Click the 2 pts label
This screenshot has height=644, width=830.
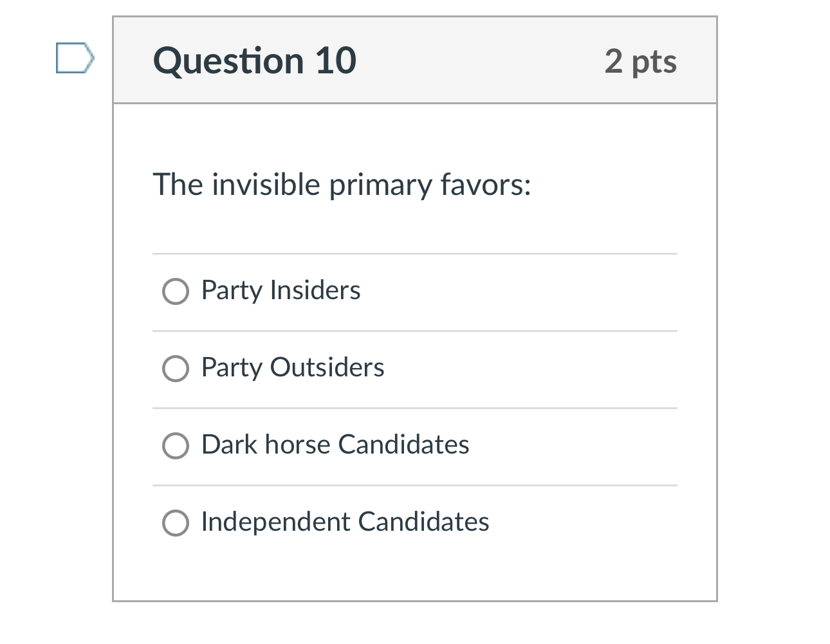point(640,61)
